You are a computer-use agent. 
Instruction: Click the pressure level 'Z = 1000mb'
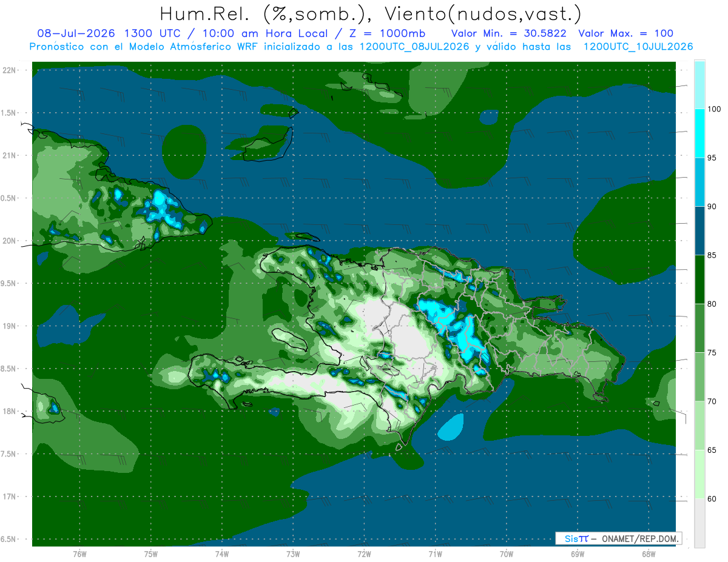[x=387, y=33]
